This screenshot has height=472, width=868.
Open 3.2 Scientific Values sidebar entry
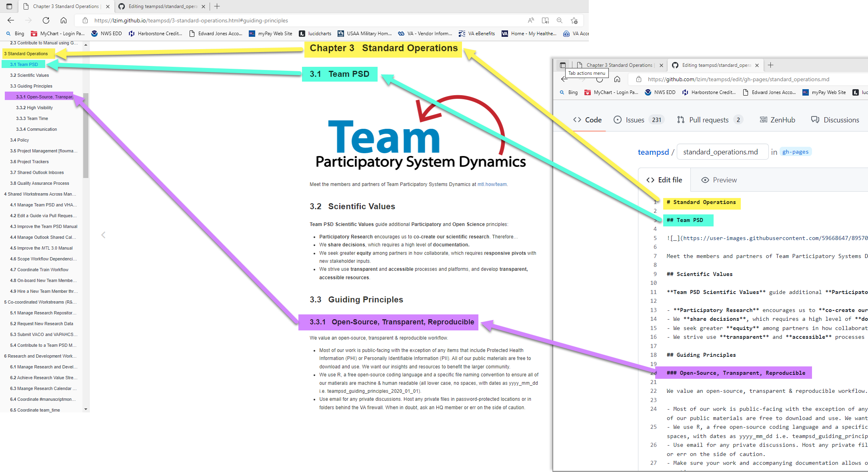click(x=29, y=75)
